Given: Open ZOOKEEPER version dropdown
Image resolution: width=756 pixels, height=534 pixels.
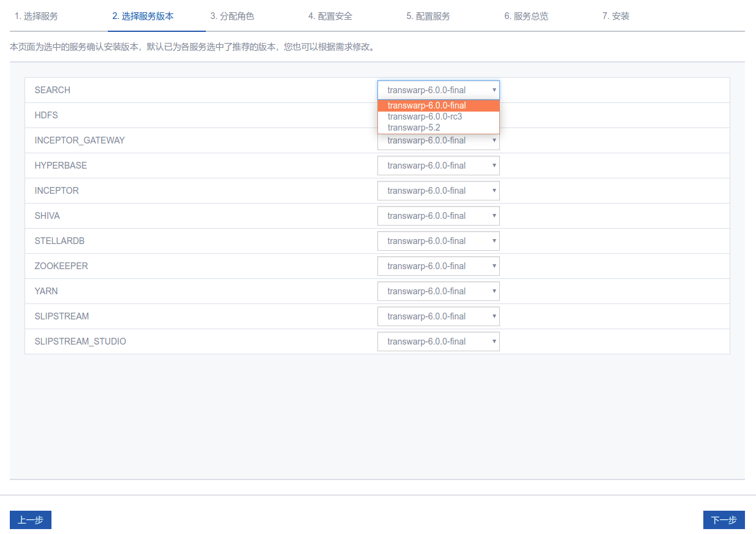Looking at the screenshot, I should click(439, 266).
